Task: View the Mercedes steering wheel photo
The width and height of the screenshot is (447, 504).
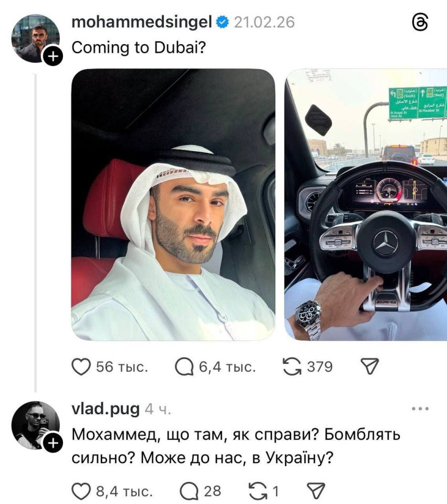Action: click(x=366, y=204)
